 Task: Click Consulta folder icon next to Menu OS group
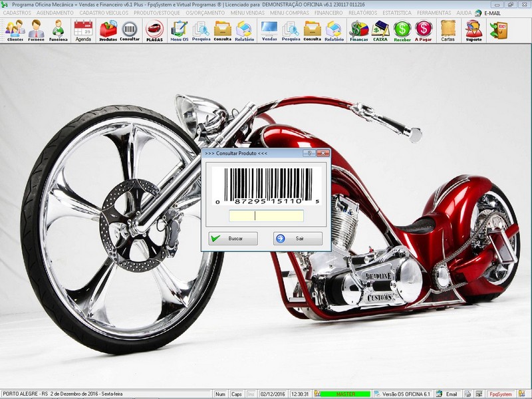tap(223, 31)
